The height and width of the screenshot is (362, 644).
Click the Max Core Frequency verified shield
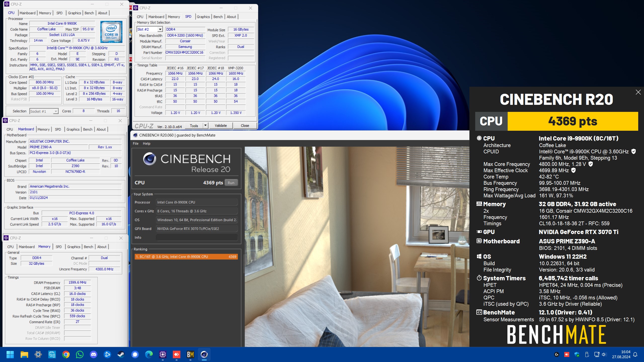point(590,164)
